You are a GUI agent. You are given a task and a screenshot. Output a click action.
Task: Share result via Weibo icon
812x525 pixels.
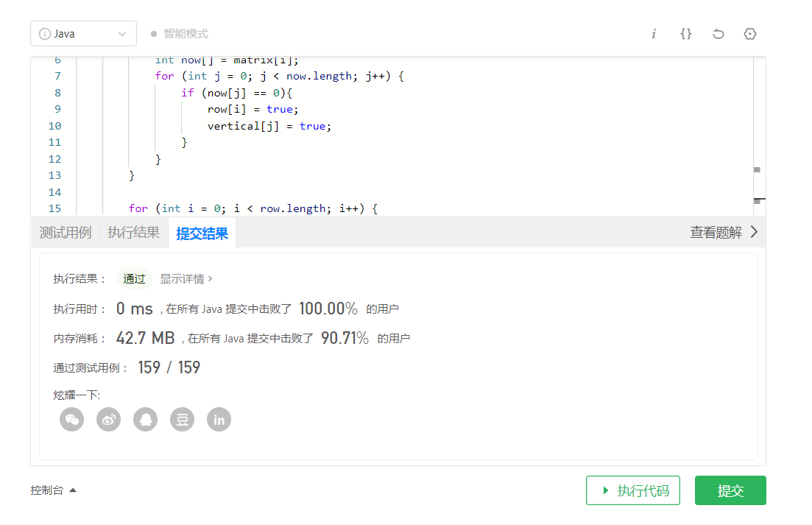(x=109, y=420)
